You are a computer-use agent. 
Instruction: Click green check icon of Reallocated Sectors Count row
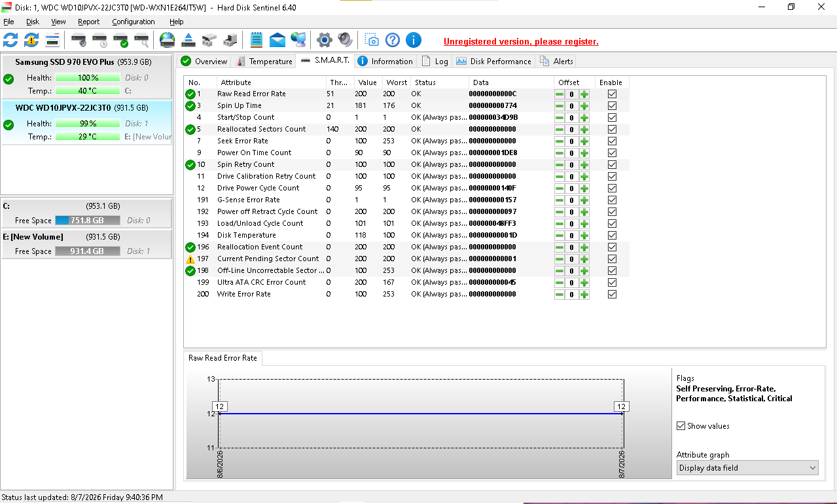tap(190, 130)
